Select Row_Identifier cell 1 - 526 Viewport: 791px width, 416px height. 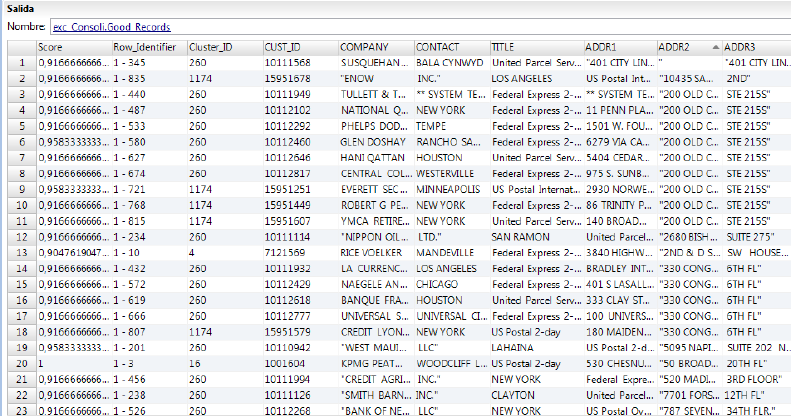[149, 410]
